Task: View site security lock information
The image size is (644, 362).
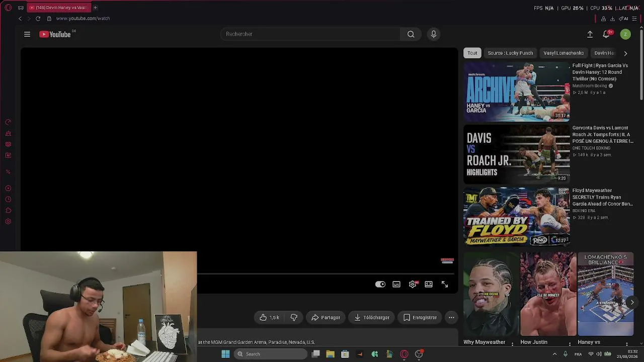Action: 49,19
